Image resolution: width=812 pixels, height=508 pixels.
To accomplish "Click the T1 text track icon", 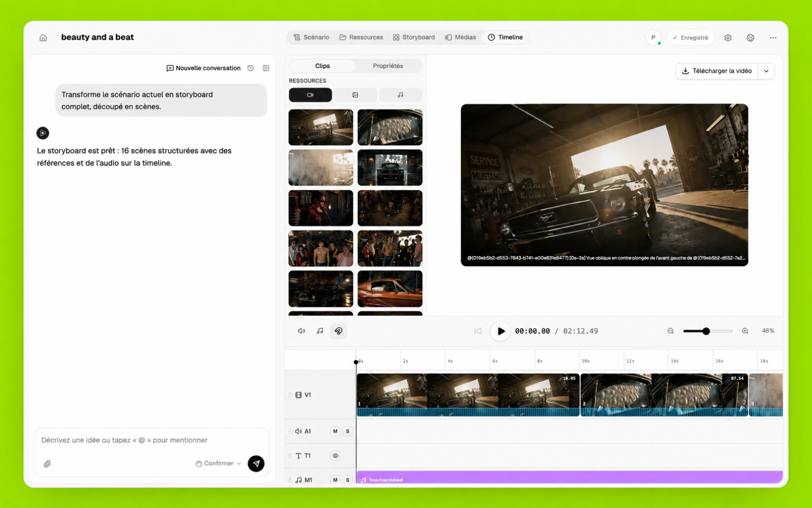I will tap(298, 456).
